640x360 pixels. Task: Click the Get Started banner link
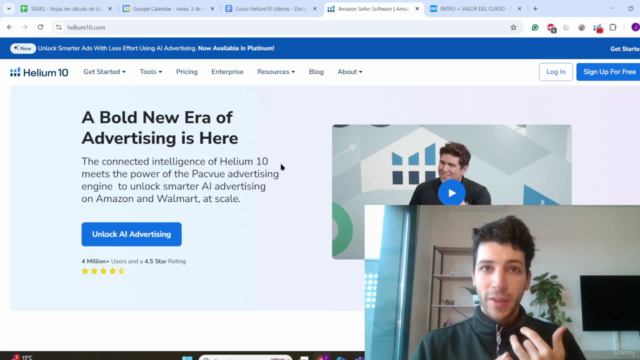[624, 49]
